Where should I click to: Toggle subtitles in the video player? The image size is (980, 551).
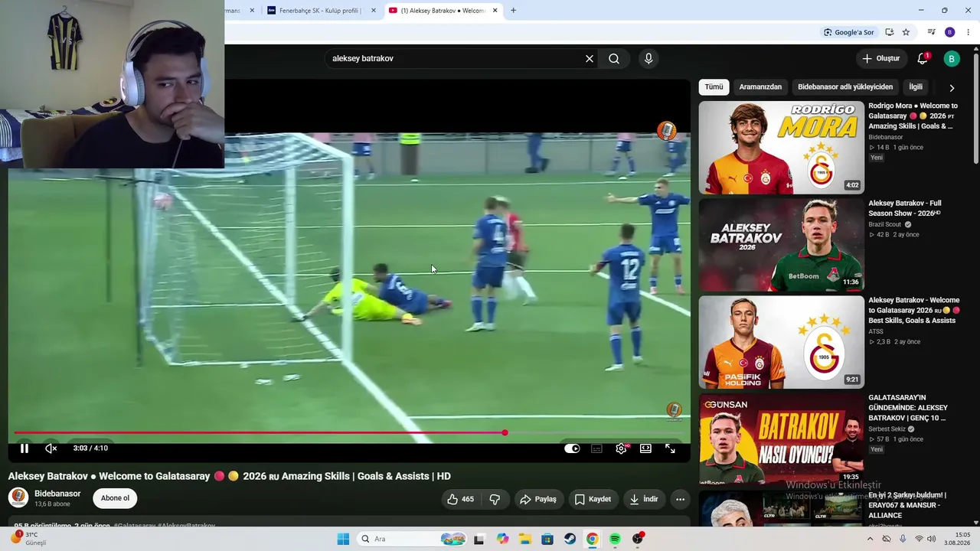coord(596,448)
